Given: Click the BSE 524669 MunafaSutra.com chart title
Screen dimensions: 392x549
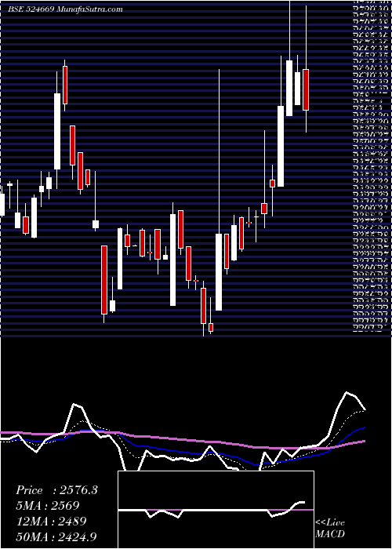Looking at the screenshot, I should (x=65, y=9).
